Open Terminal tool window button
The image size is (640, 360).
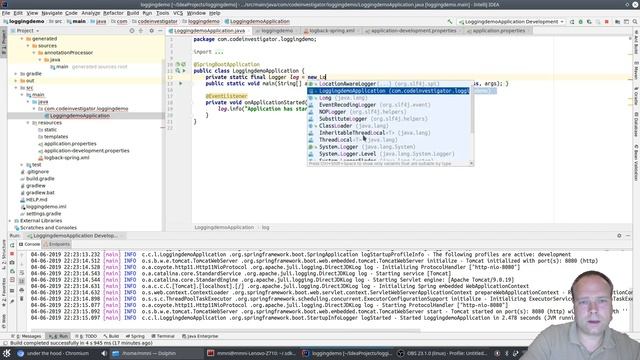(x=163, y=336)
